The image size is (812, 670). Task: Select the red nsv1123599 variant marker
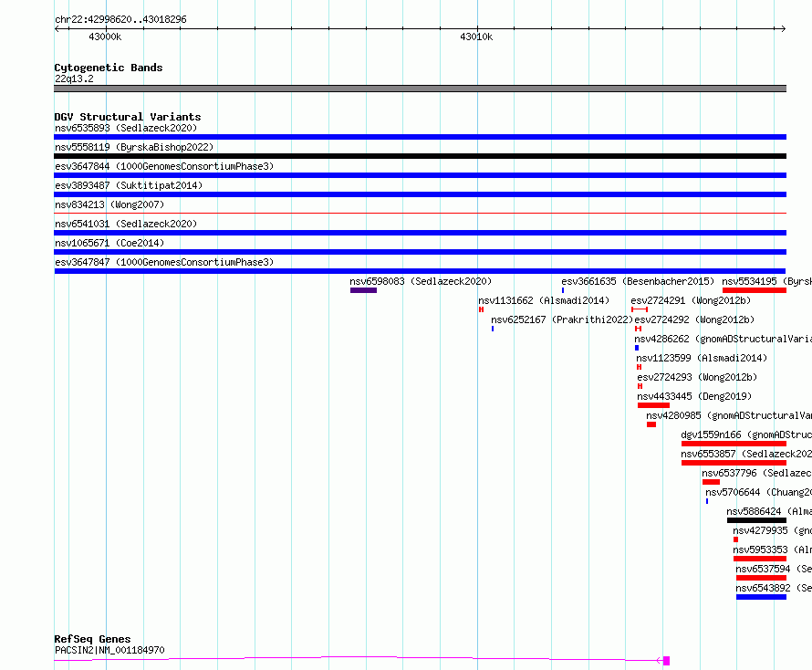tap(639, 367)
